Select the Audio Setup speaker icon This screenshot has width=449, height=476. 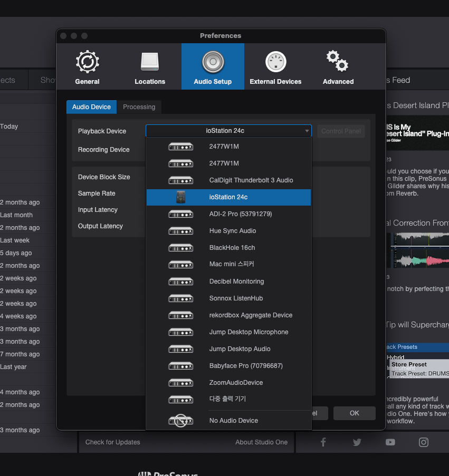click(x=213, y=62)
